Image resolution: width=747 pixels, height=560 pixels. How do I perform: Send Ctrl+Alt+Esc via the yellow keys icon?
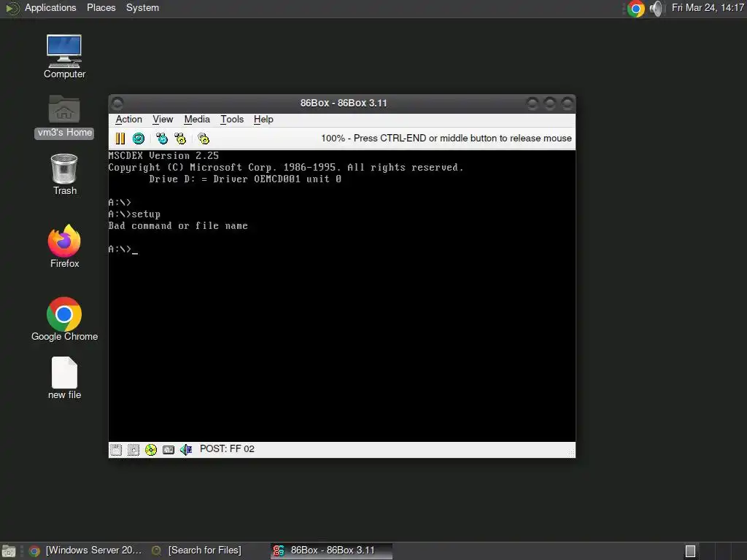pos(180,139)
